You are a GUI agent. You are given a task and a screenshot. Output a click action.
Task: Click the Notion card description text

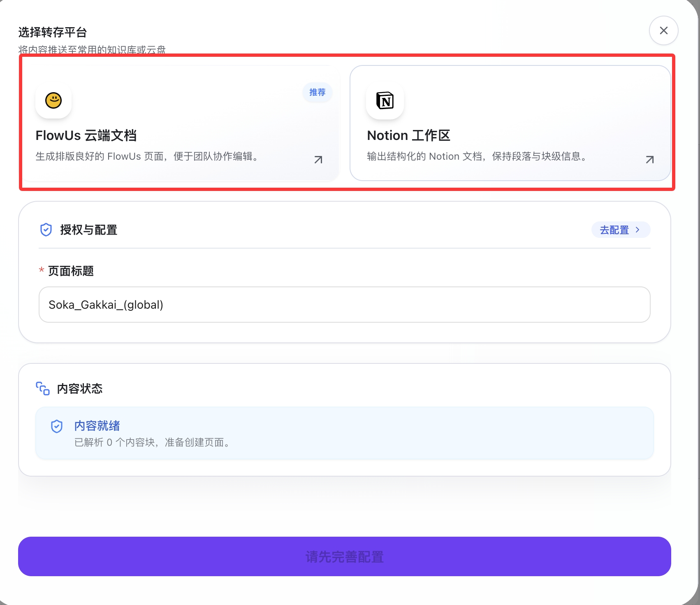478,156
